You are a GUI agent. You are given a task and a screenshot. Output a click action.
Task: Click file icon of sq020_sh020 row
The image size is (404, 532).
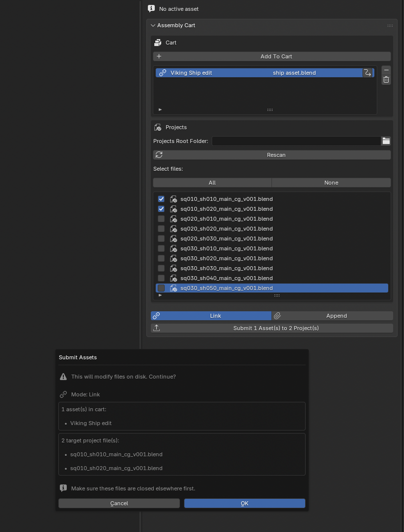pyautogui.click(x=174, y=229)
